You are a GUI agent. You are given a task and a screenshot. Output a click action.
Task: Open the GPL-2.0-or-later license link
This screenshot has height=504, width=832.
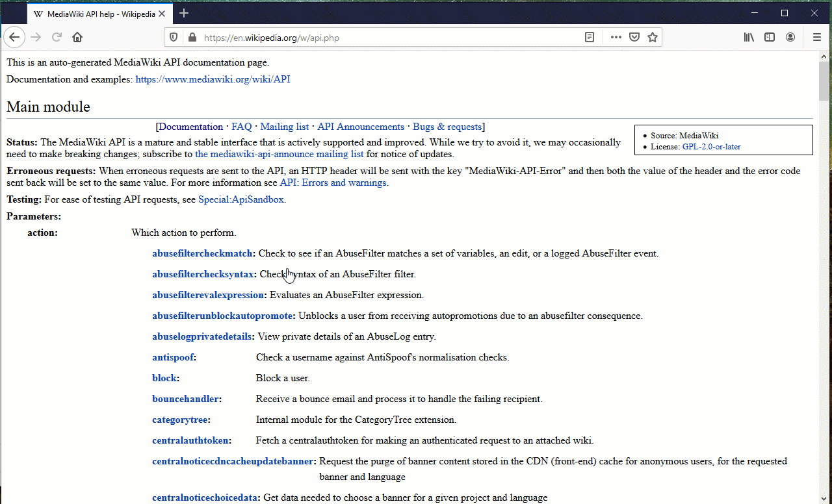click(x=711, y=147)
